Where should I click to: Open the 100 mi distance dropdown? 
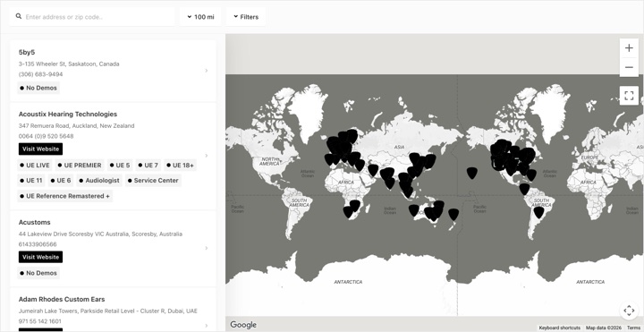(x=200, y=17)
